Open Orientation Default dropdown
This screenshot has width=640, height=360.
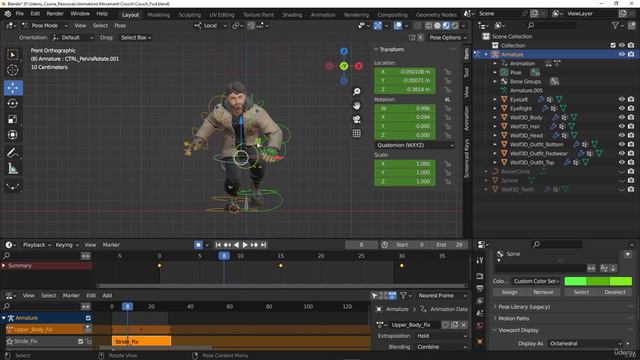pyautogui.click(x=73, y=38)
